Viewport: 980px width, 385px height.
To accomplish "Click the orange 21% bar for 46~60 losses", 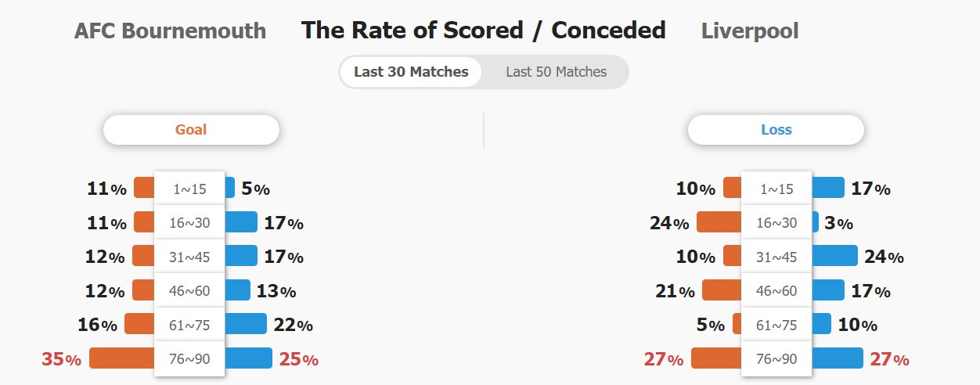I will (x=722, y=290).
